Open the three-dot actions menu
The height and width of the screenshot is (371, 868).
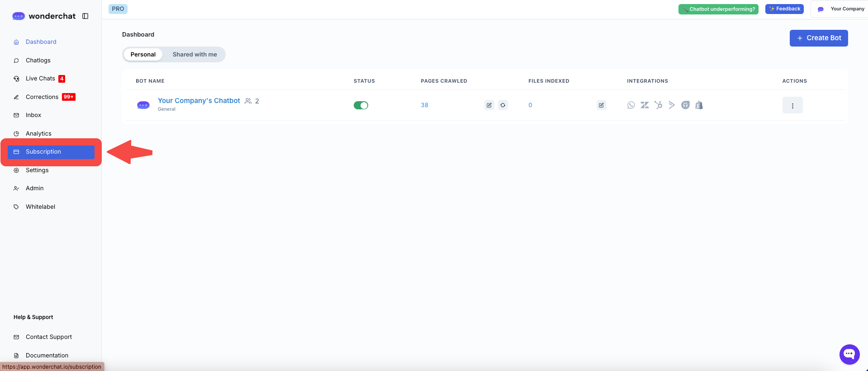coord(792,105)
